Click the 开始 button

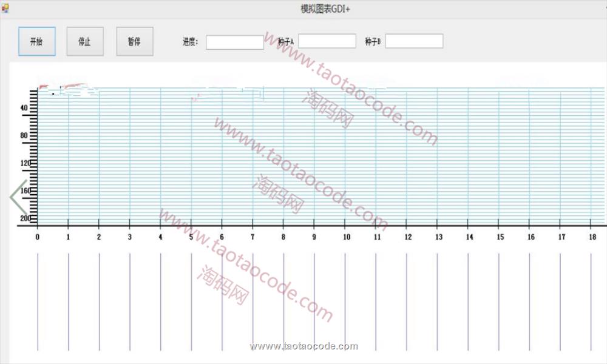tap(36, 41)
